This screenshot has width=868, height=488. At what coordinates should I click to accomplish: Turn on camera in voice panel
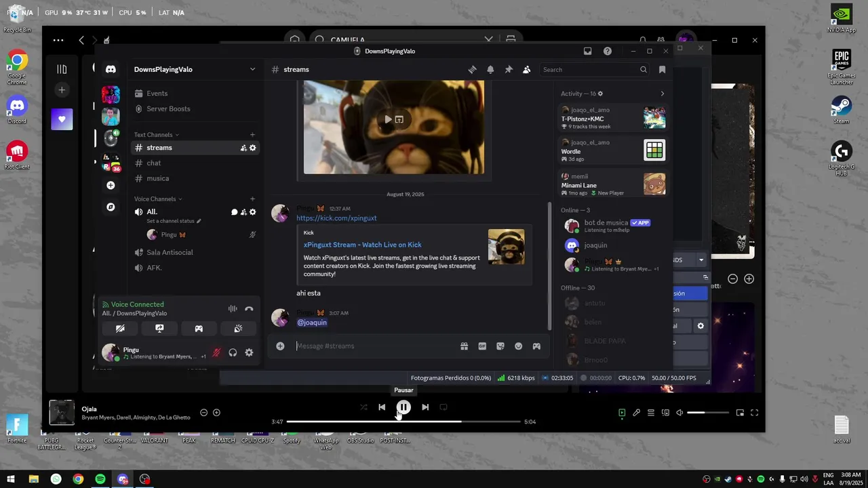(120, 328)
